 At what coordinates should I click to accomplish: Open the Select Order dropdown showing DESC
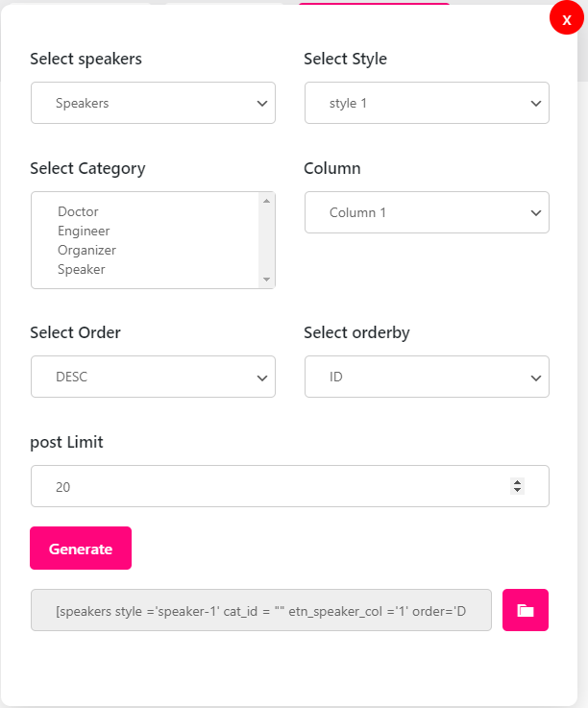(153, 377)
